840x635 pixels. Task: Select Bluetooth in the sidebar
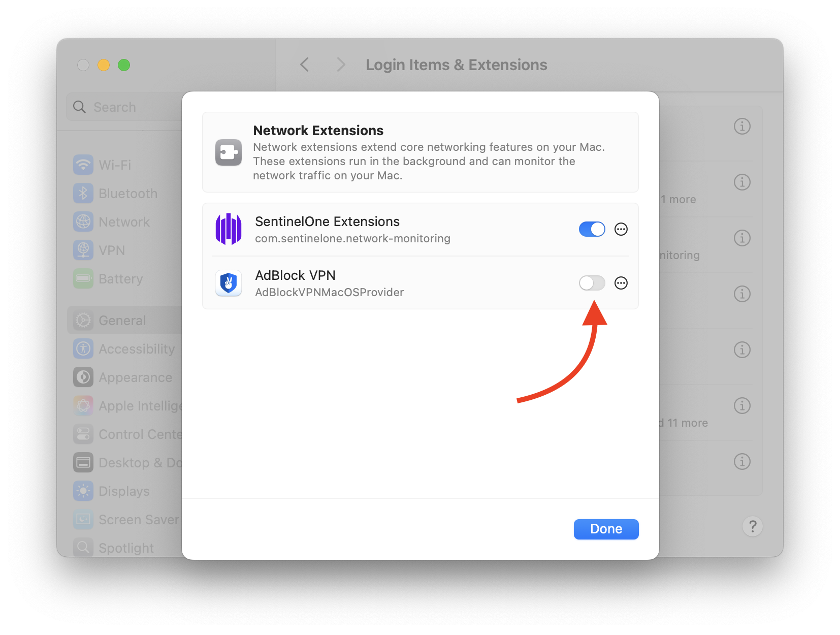pyautogui.click(x=127, y=194)
